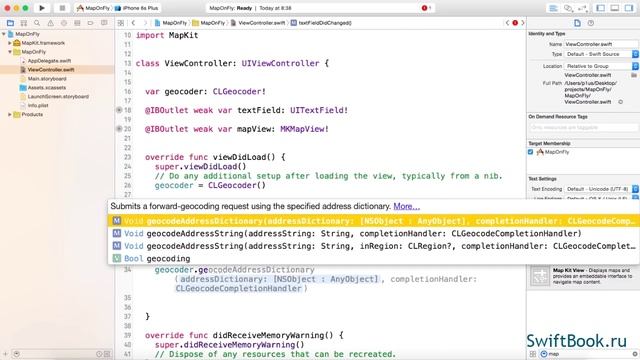Select Map Kit View library item
Viewport: 640px width, 360px height.
click(x=583, y=276)
